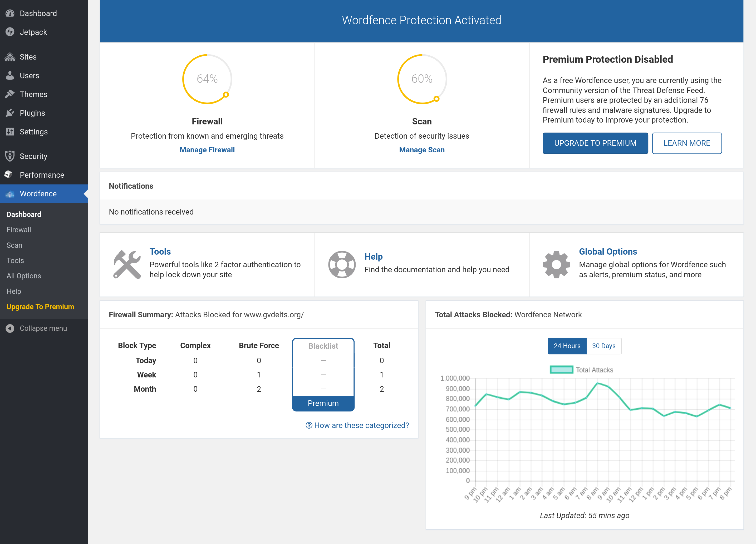Switch the chart to 24 Hours view

tap(567, 346)
